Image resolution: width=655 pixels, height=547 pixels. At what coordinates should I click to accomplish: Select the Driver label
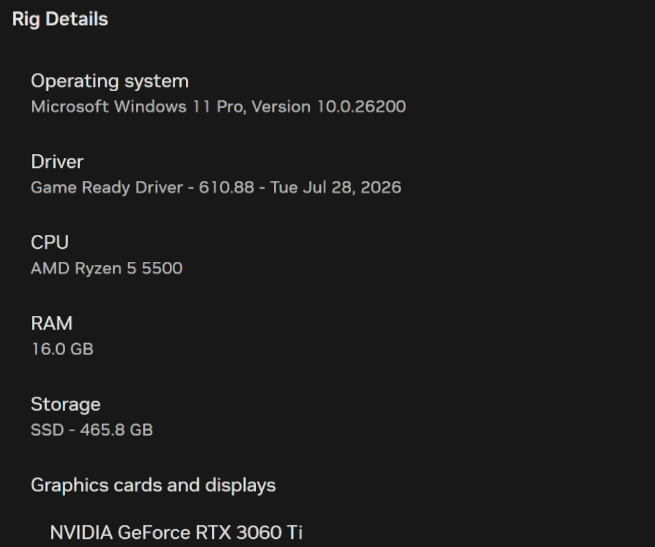tap(57, 162)
